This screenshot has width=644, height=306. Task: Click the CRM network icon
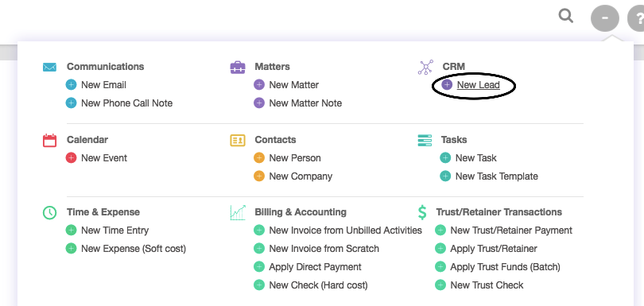[425, 68]
